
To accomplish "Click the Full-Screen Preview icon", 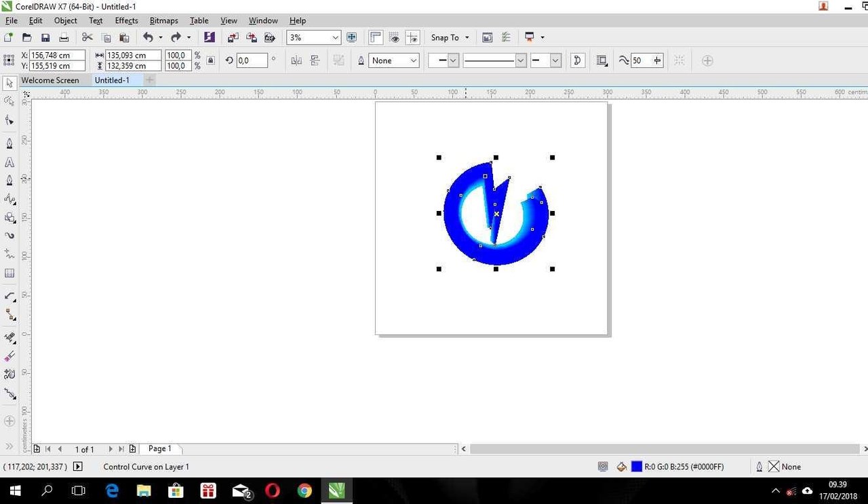I will 351,37.
